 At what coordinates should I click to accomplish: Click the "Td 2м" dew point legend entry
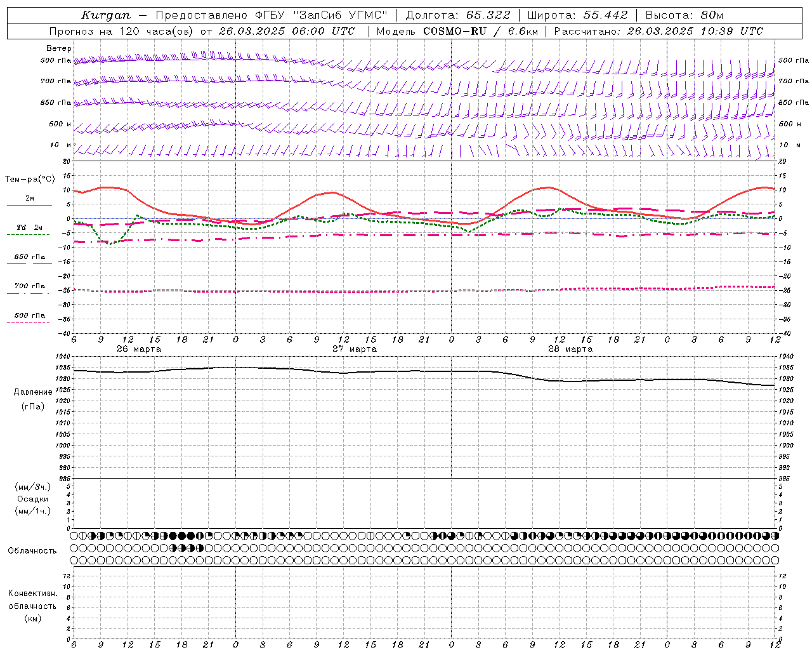point(30,227)
